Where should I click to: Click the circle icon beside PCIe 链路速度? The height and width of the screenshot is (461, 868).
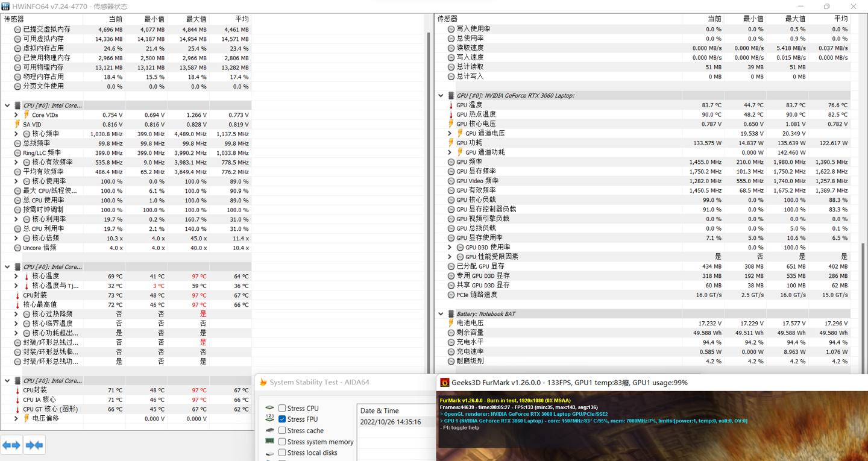[451, 295]
